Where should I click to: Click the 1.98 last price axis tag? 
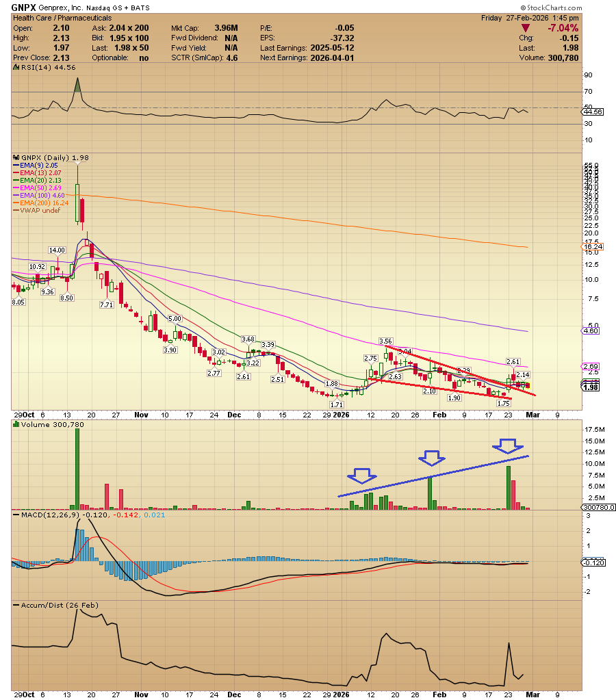pyautogui.click(x=591, y=387)
